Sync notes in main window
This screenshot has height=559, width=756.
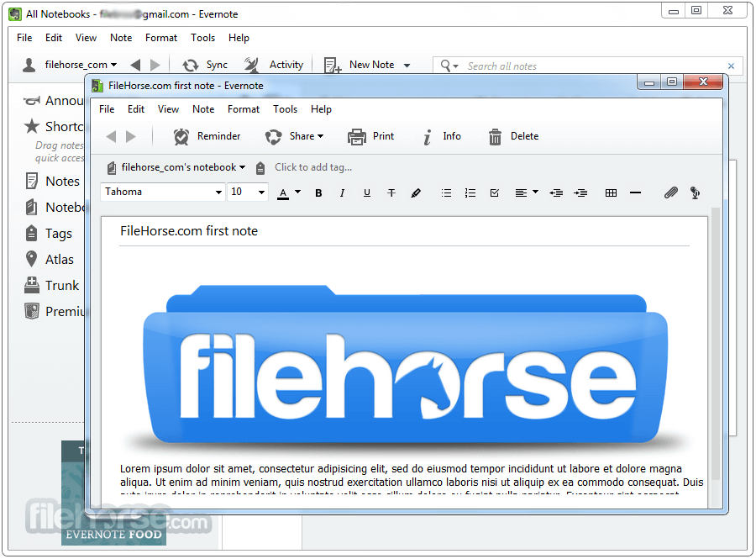[205, 65]
